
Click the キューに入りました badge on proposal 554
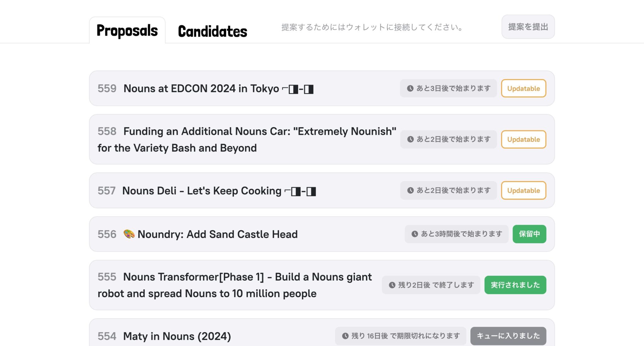[x=508, y=336]
